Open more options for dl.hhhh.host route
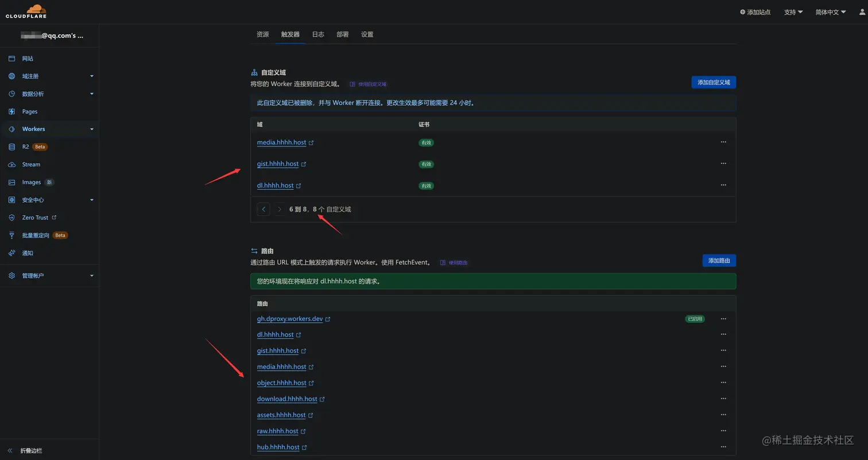The image size is (868, 460). [x=723, y=334]
